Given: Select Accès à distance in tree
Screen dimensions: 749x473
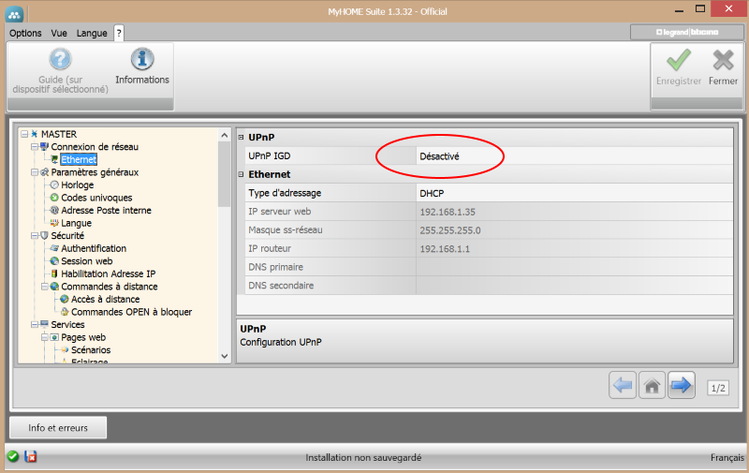Looking at the screenshot, I should pyautogui.click(x=106, y=299).
